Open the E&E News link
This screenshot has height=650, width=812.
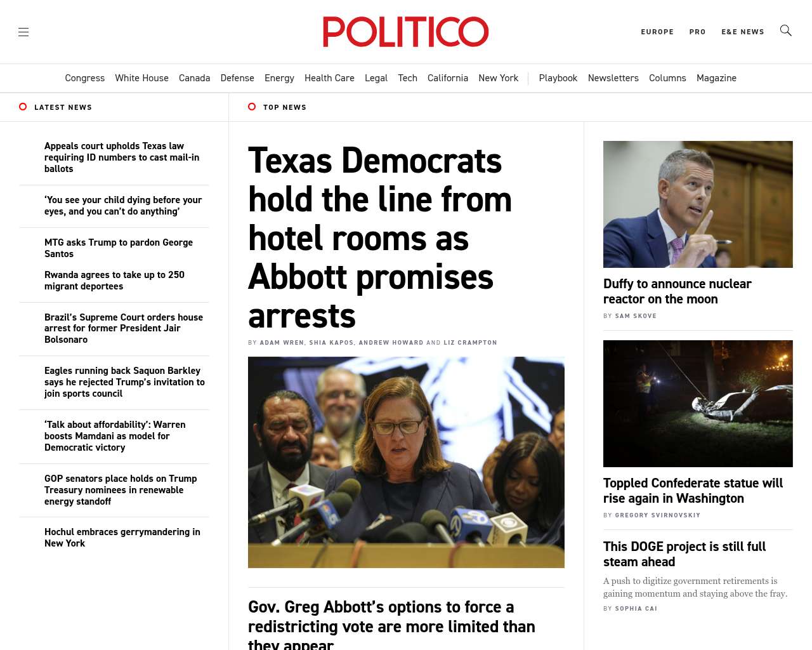(743, 32)
